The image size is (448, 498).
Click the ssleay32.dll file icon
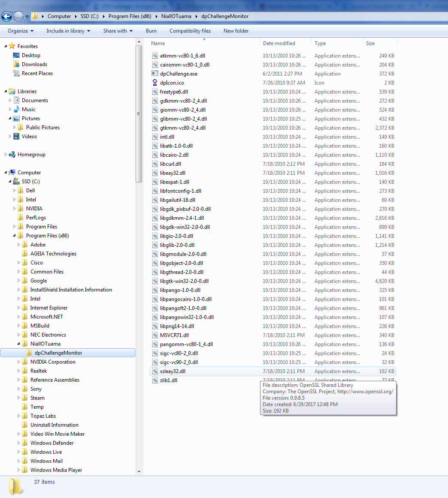click(x=155, y=371)
